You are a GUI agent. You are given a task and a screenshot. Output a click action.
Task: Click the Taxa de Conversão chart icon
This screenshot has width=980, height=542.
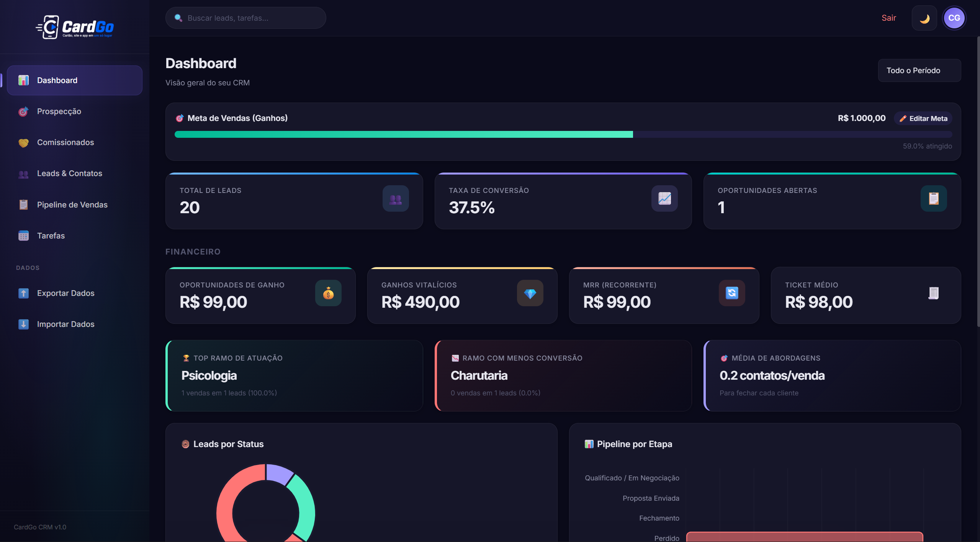664,199
